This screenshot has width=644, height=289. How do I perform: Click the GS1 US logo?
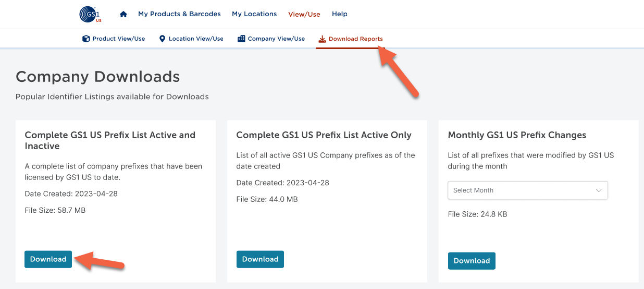(x=90, y=14)
